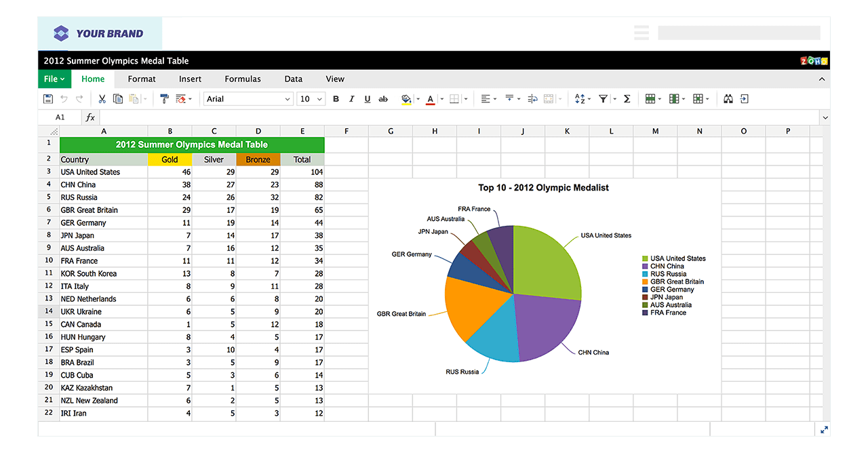Click the Save icon in the toolbar

tap(48, 99)
